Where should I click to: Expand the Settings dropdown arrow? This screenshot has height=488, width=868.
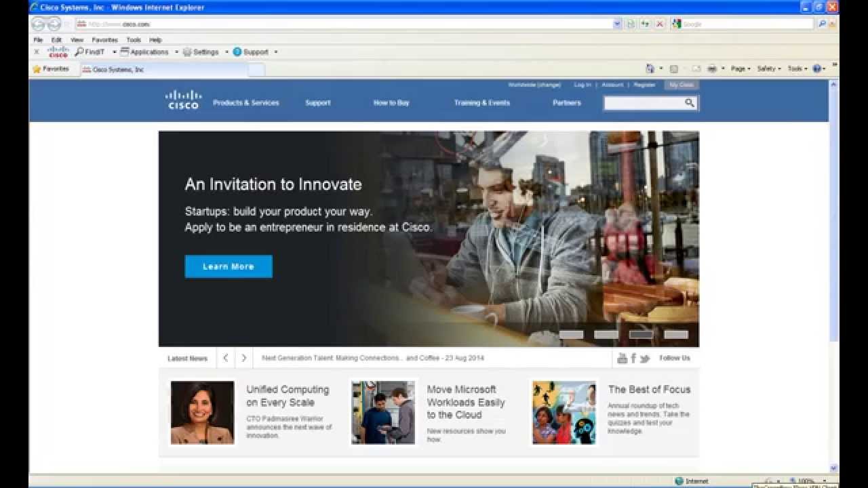pos(226,52)
